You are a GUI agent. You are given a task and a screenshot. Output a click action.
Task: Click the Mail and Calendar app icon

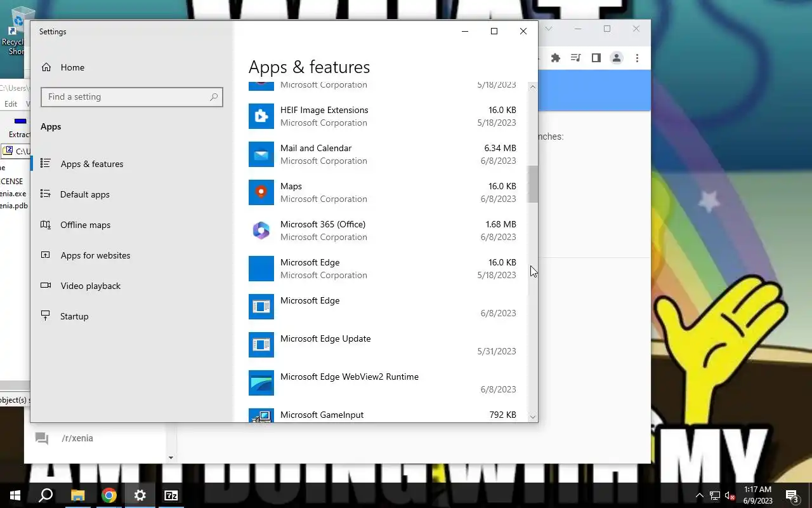(261, 154)
